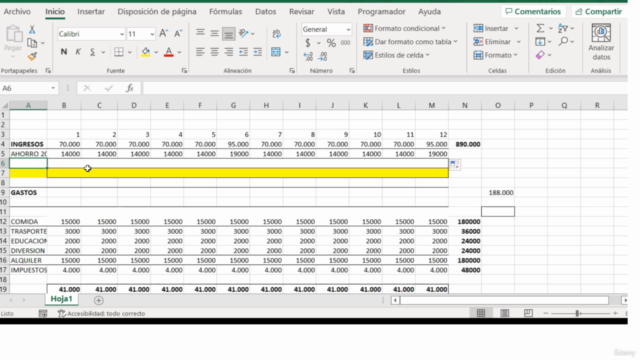Align text right
Viewport: 640px width, 360px height.
[x=229, y=52]
